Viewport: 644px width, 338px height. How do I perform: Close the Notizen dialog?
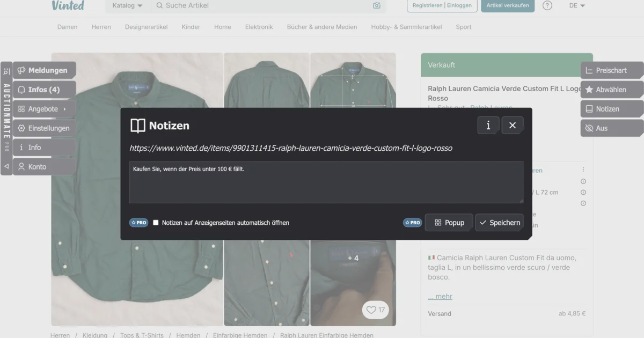[x=513, y=125]
